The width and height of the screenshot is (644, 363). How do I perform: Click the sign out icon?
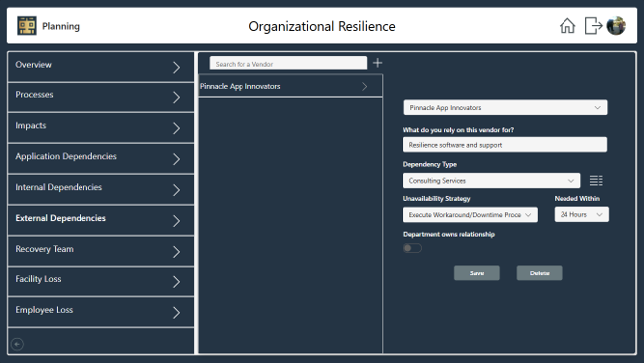coord(593,26)
